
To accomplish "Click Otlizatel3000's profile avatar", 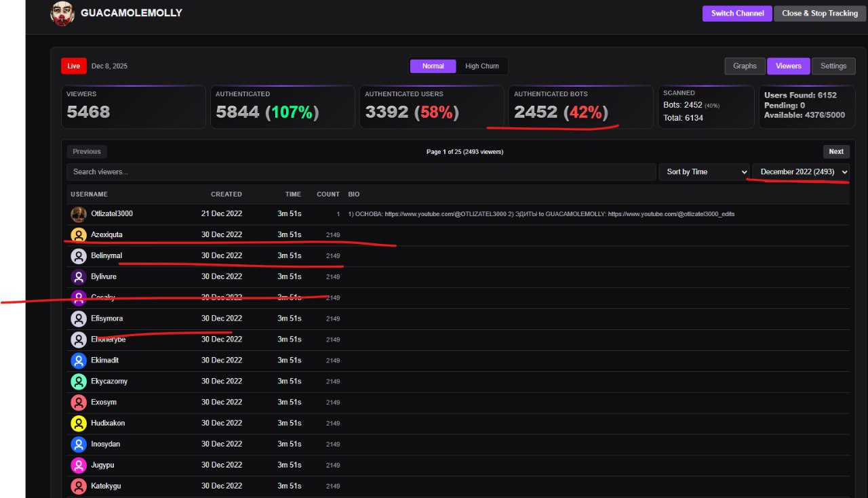I will (79, 214).
